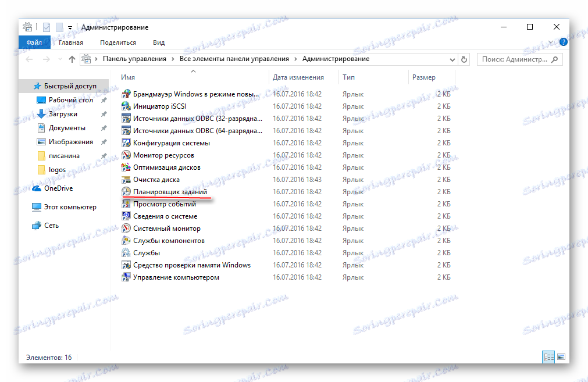Image resolution: width=588 pixels, height=382 pixels.
Task: Click the Refresh button in address bar
Action: point(464,59)
